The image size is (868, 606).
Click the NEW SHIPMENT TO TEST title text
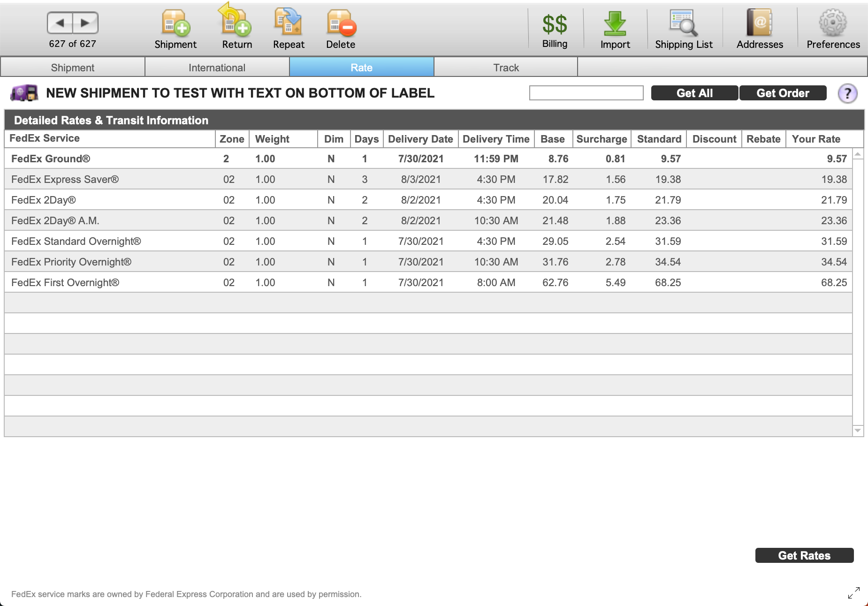(x=240, y=93)
